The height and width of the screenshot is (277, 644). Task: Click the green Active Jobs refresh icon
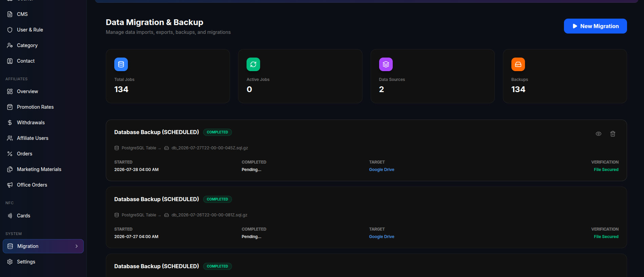click(253, 64)
